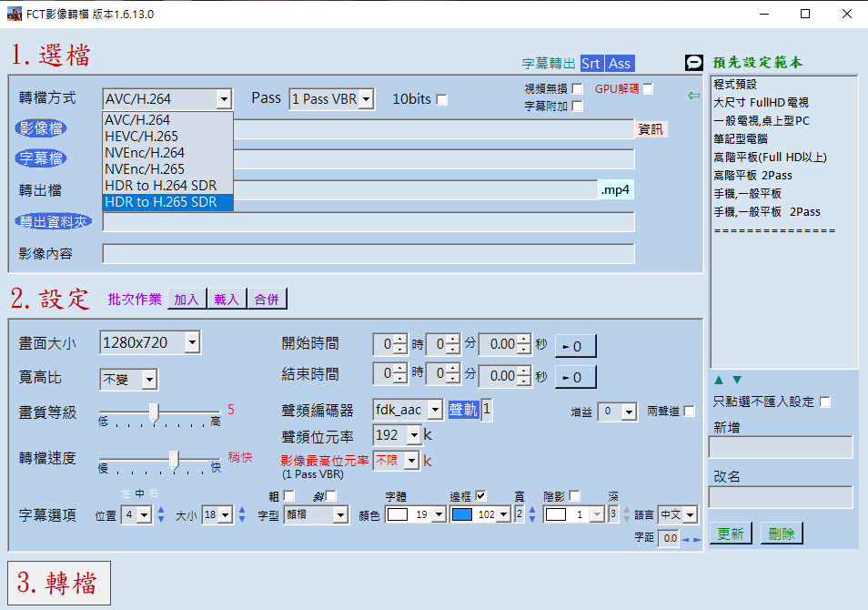Toggle 只點選不匯入設定 checkbox
The width and height of the screenshot is (868, 610).
825,402
